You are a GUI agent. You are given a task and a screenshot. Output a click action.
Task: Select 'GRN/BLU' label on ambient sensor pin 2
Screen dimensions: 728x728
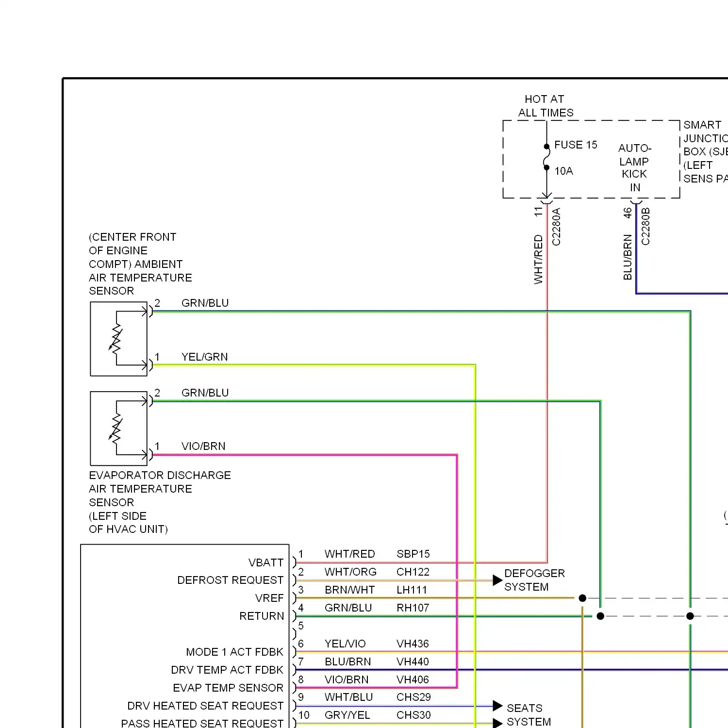click(205, 303)
